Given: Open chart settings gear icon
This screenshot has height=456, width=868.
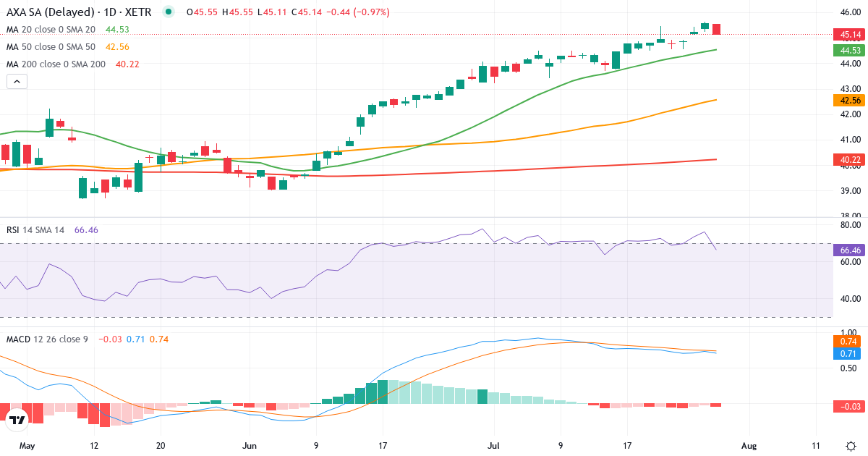Looking at the screenshot, I should pyautogui.click(x=851, y=445).
